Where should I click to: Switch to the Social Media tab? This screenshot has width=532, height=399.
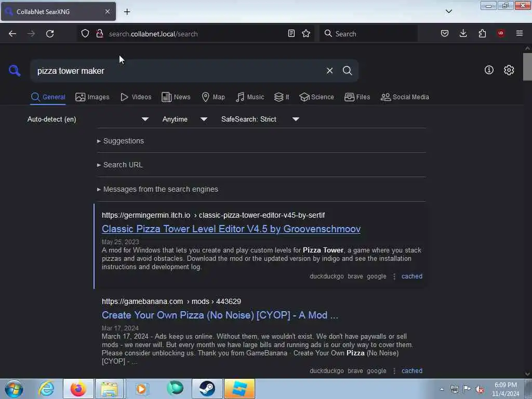405,97
